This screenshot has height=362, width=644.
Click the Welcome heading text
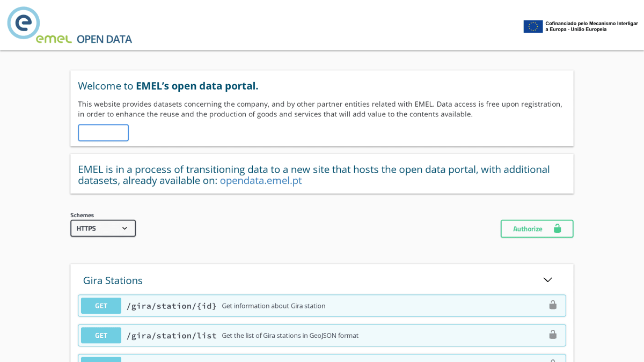coord(168,86)
